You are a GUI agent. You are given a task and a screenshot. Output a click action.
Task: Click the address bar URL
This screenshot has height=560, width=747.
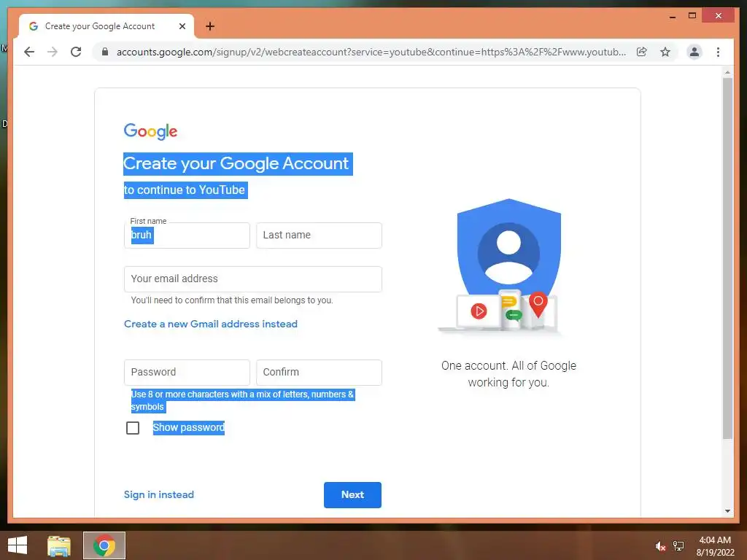pos(371,52)
